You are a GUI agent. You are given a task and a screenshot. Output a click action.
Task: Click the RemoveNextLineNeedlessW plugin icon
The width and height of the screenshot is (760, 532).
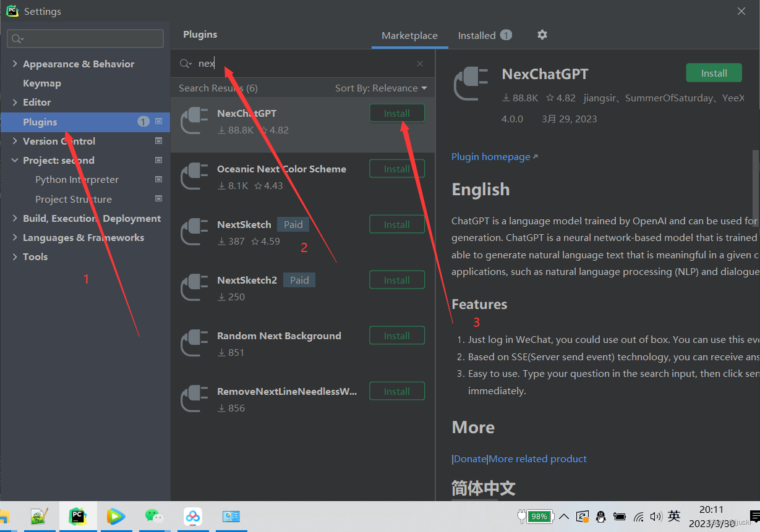(194, 399)
